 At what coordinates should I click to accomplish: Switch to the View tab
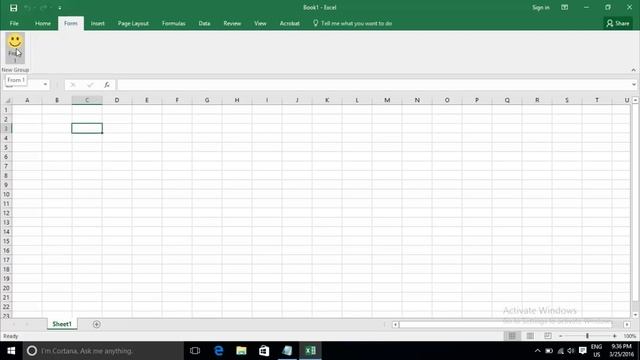260,23
